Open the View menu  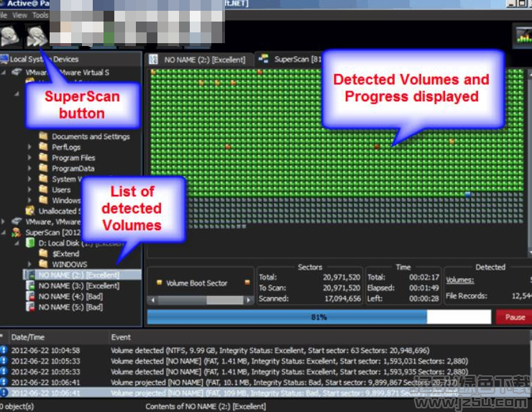[19, 15]
